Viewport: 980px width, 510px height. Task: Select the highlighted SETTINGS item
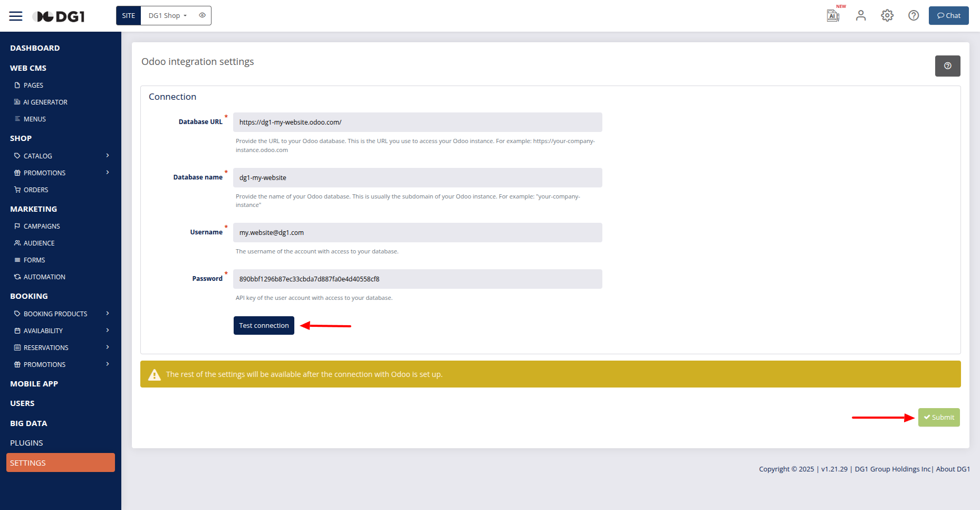tap(61, 462)
